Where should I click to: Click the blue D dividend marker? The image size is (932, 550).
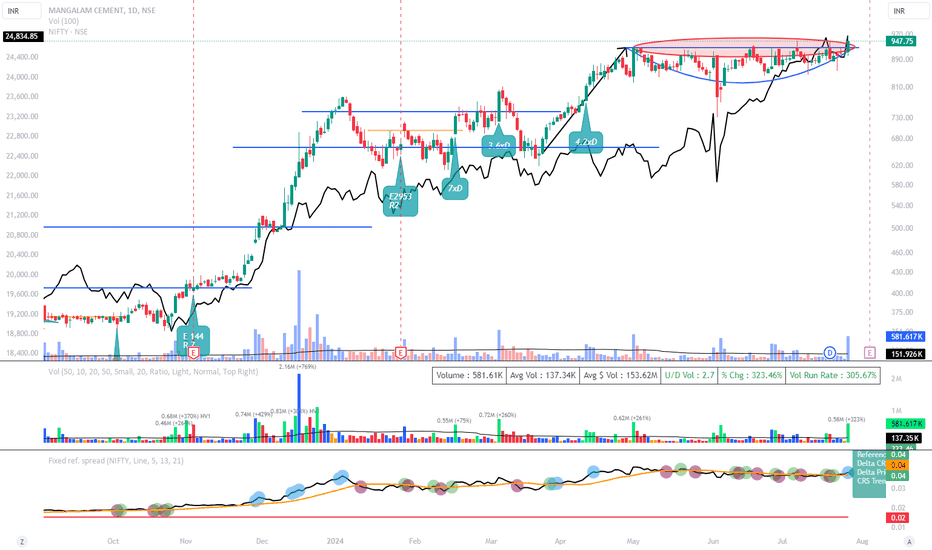(830, 353)
